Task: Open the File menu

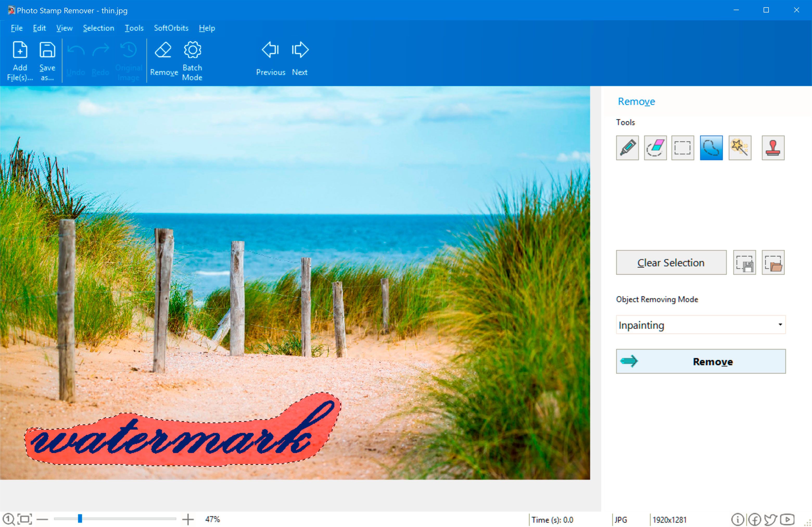Action: tap(15, 27)
